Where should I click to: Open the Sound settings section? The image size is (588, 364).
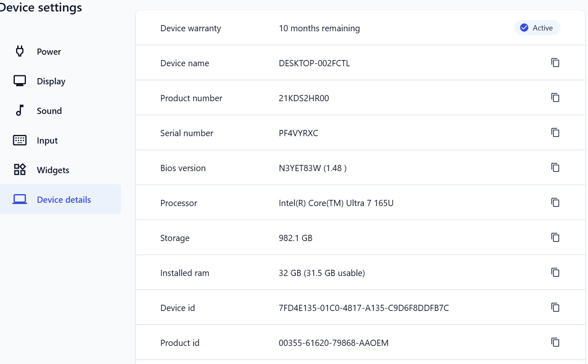coord(60,111)
